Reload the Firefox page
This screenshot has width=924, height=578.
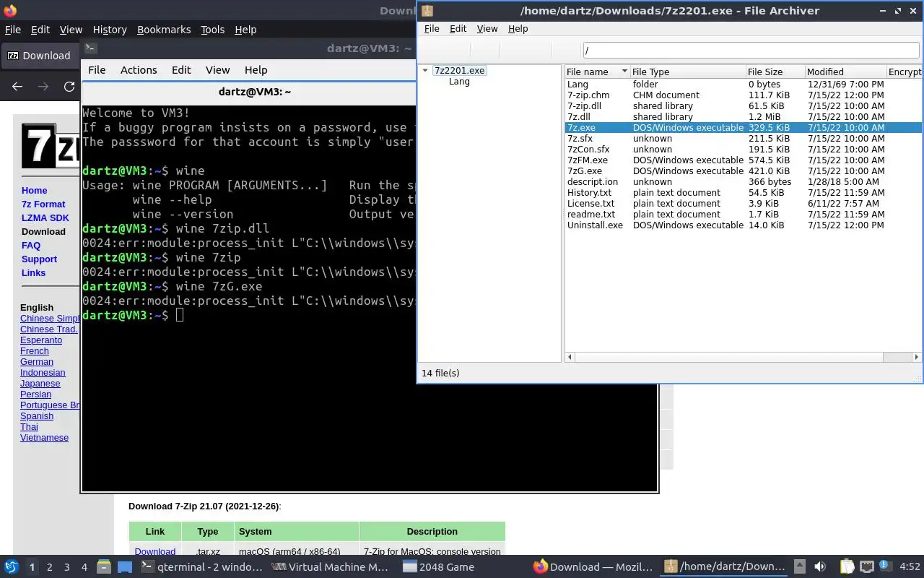(69, 87)
